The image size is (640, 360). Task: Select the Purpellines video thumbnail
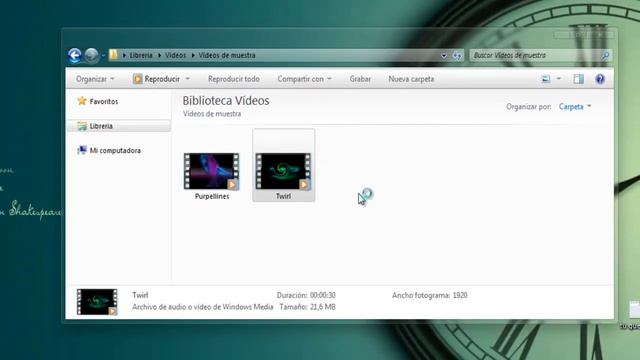[x=211, y=171]
